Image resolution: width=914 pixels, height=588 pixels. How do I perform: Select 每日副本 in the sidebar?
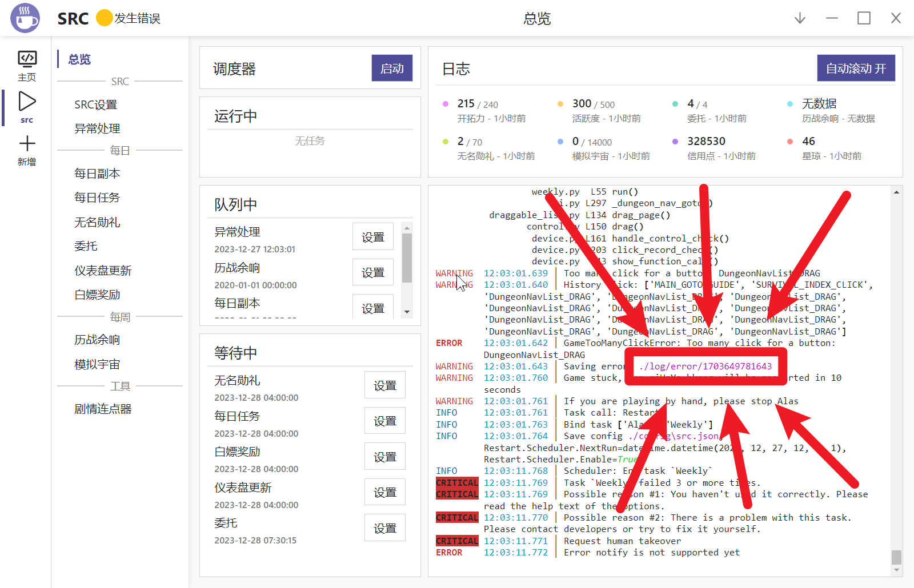tap(97, 174)
